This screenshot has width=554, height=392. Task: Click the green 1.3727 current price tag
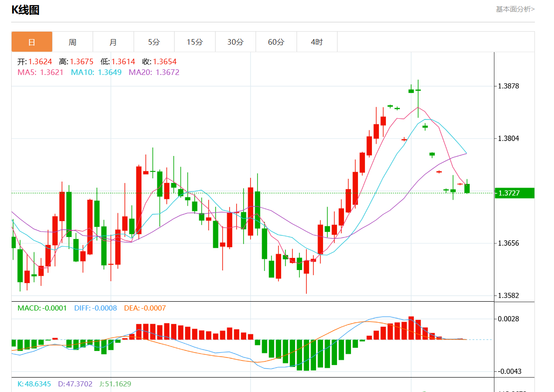point(514,193)
